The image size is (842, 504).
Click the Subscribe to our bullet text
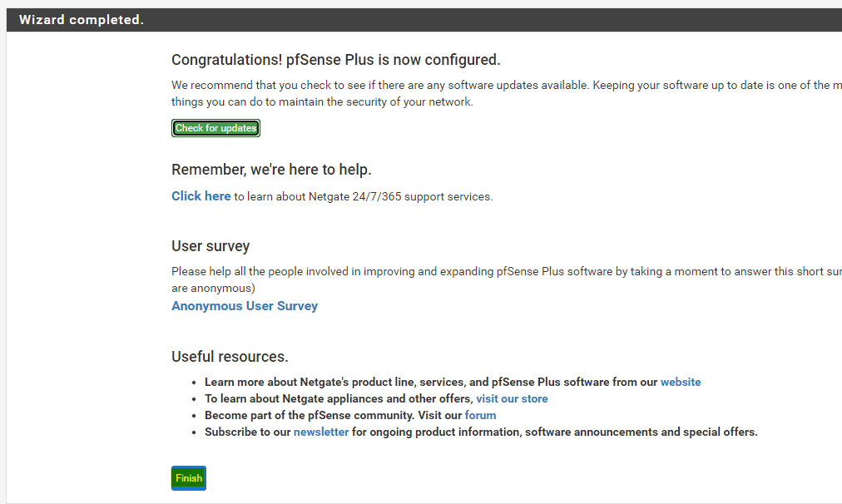pos(248,432)
